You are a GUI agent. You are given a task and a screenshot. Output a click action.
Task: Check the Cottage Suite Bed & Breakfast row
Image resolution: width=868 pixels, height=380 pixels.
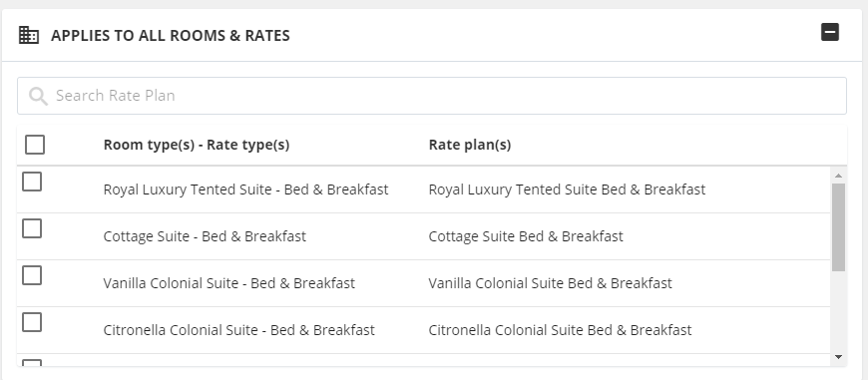pyautogui.click(x=32, y=228)
